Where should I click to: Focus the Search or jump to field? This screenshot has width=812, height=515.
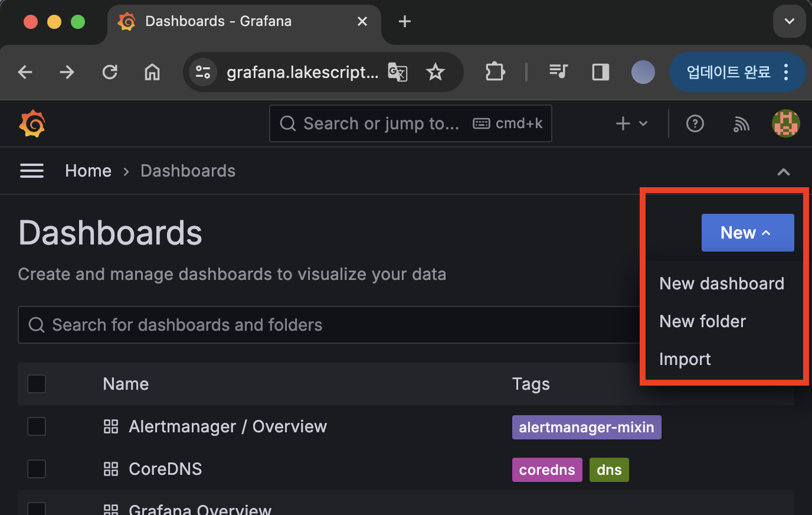pos(411,123)
